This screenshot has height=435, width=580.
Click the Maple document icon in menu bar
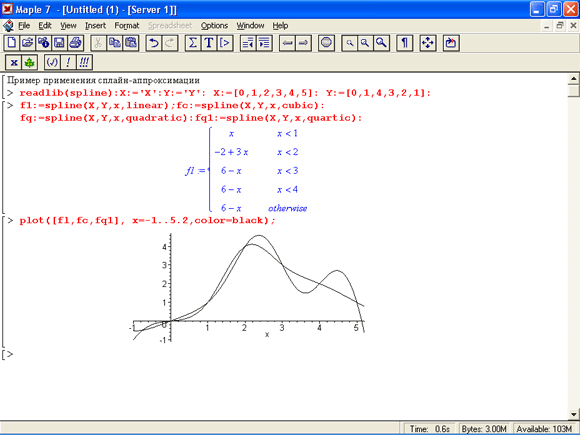(x=8, y=26)
